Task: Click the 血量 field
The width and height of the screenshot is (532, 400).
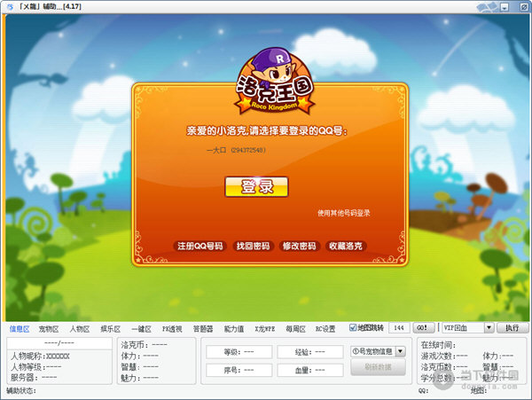Action: coord(310,370)
